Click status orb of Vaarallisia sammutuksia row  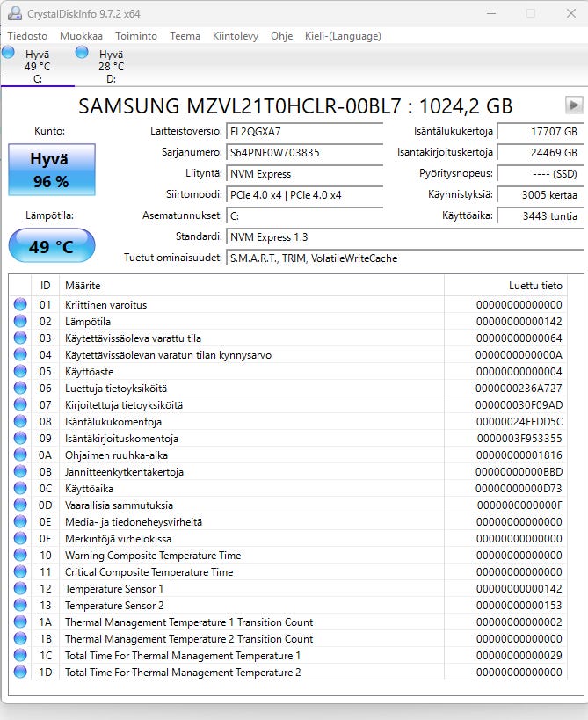click(x=20, y=505)
